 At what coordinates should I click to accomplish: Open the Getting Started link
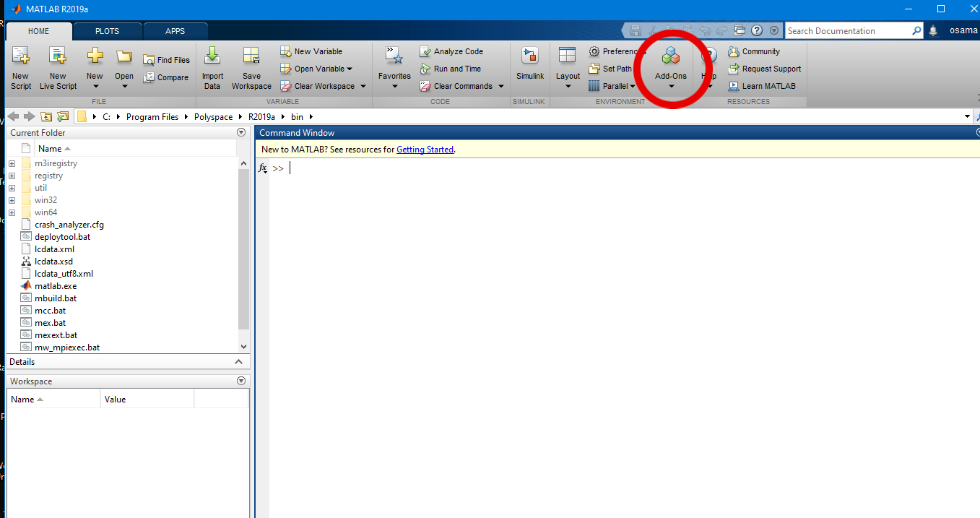click(425, 150)
